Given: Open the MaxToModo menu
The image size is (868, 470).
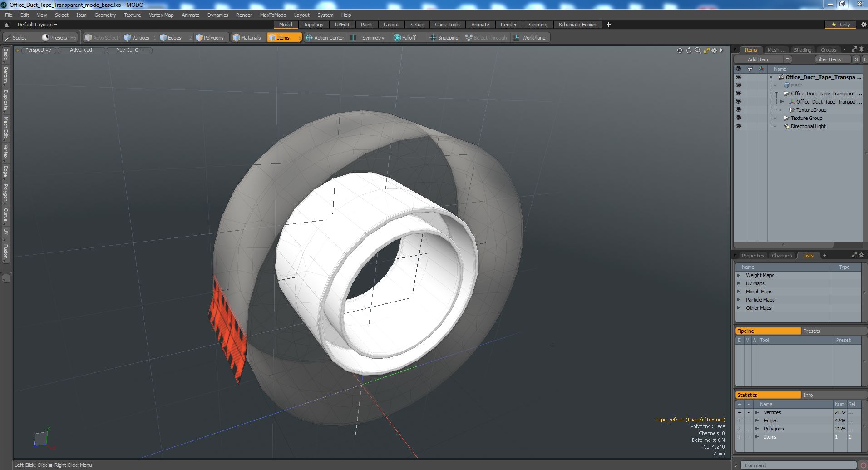Looking at the screenshot, I should coord(273,15).
